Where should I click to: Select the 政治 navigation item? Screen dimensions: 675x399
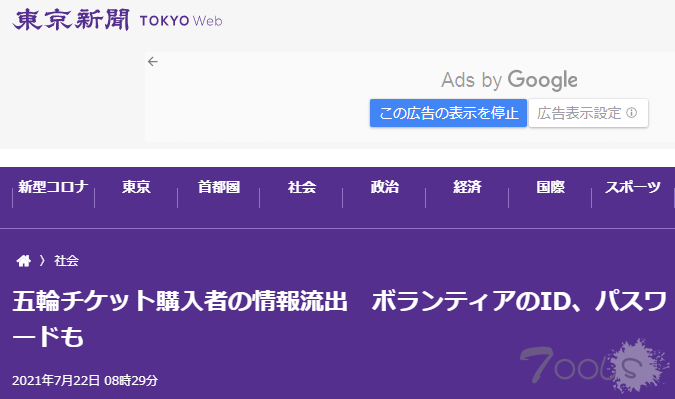(x=384, y=187)
